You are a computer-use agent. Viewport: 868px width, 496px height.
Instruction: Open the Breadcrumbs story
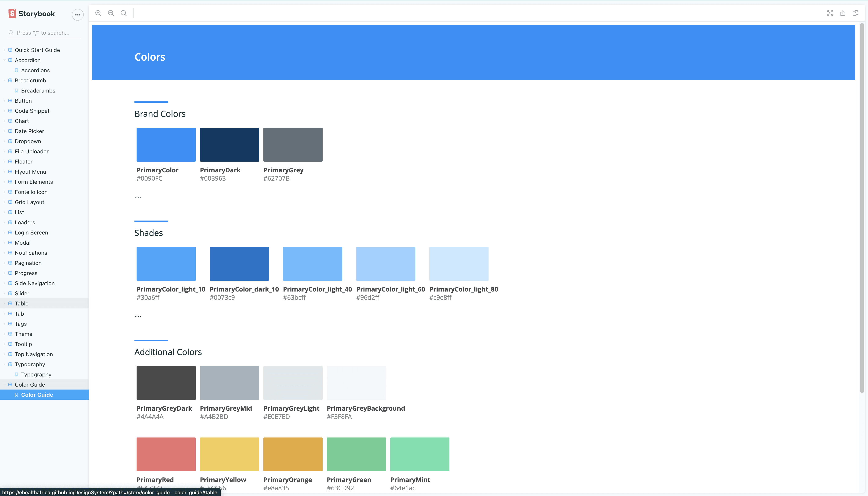coord(38,91)
